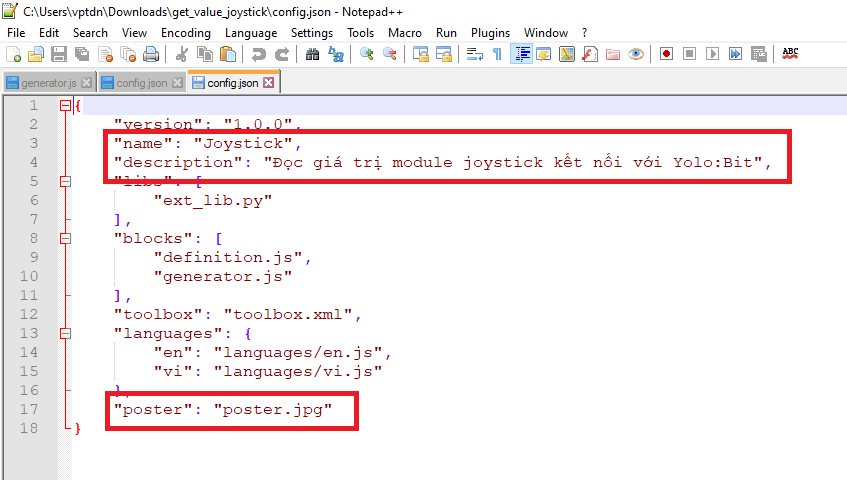Start macro recording with red dot
The height and width of the screenshot is (480, 847).
(666, 54)
